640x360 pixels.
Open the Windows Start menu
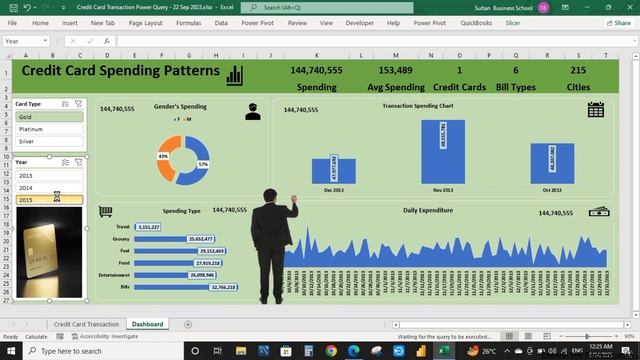tap(11, 351)
